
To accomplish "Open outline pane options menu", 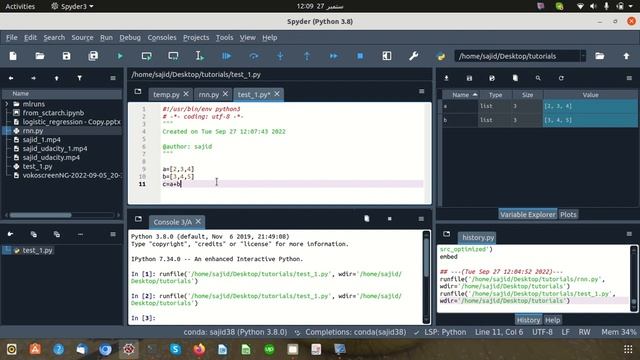I will click(113, 234).
